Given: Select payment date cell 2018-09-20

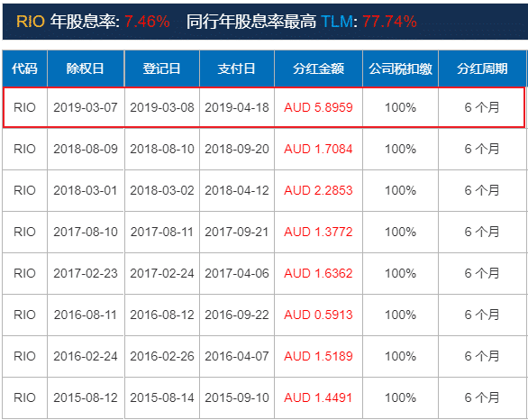Looking at the screenshot, I should (237, 149).
